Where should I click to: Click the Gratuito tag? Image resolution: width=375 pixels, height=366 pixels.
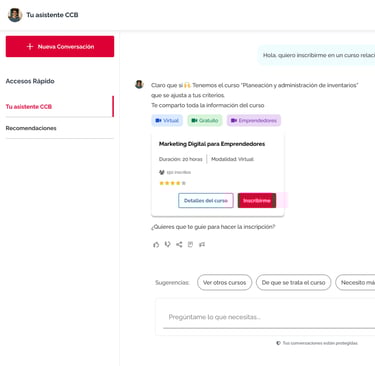[205, 120]
